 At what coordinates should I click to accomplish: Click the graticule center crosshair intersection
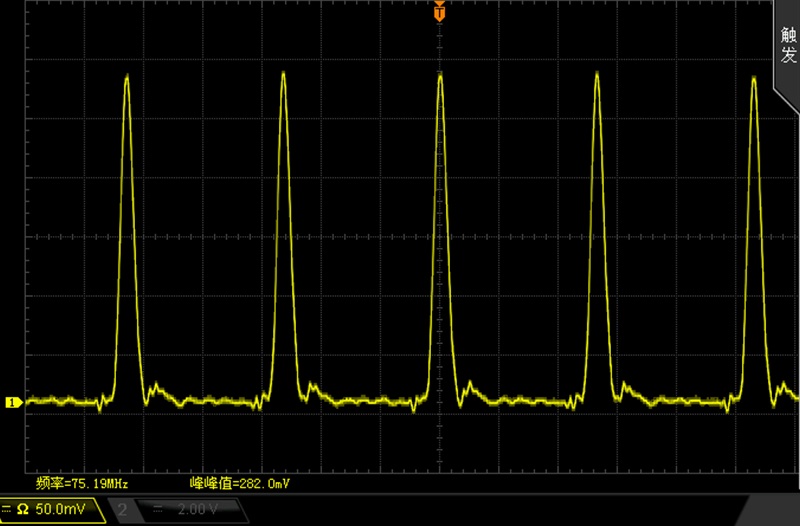[x=439, y=237]
